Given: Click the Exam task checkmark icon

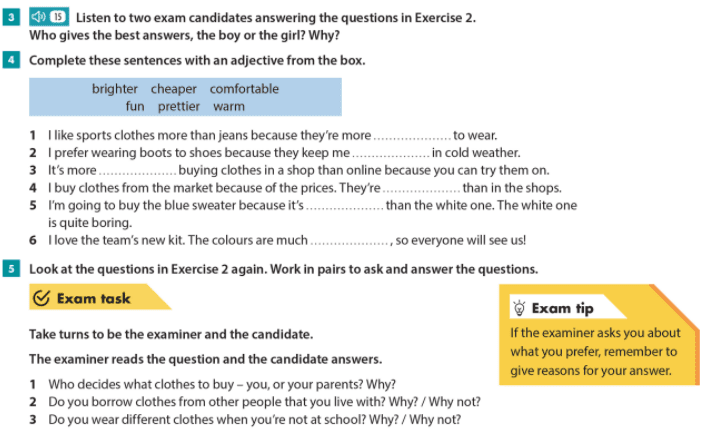Looking at the screenshot, I should 42,298.
